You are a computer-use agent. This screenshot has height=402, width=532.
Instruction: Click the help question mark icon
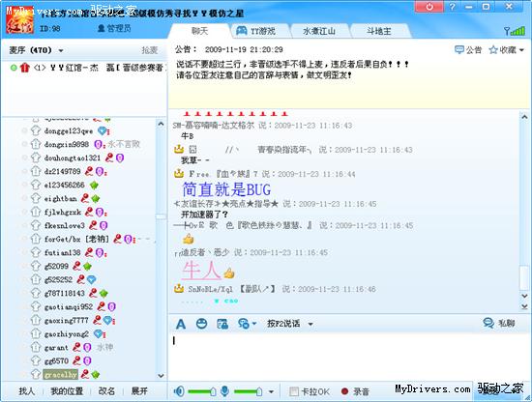tap(452, 7)
